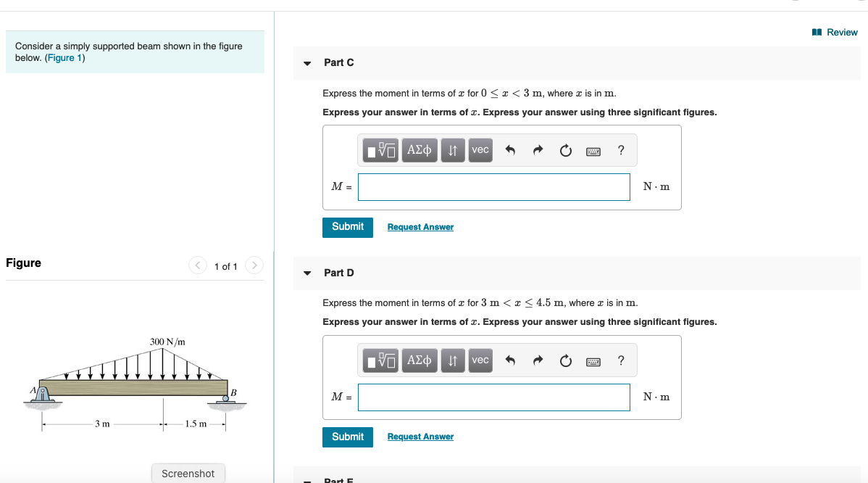Image resolution: width=868 pixels, height=483 pixels.
Task: Collapse the Part C section
Action: (307, 63)
